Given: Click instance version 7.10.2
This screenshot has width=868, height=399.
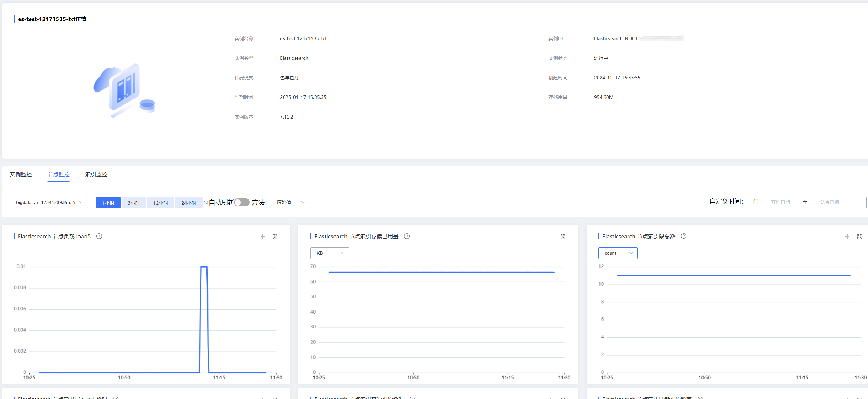Looking at the screenshot, I should coord(287,117).
